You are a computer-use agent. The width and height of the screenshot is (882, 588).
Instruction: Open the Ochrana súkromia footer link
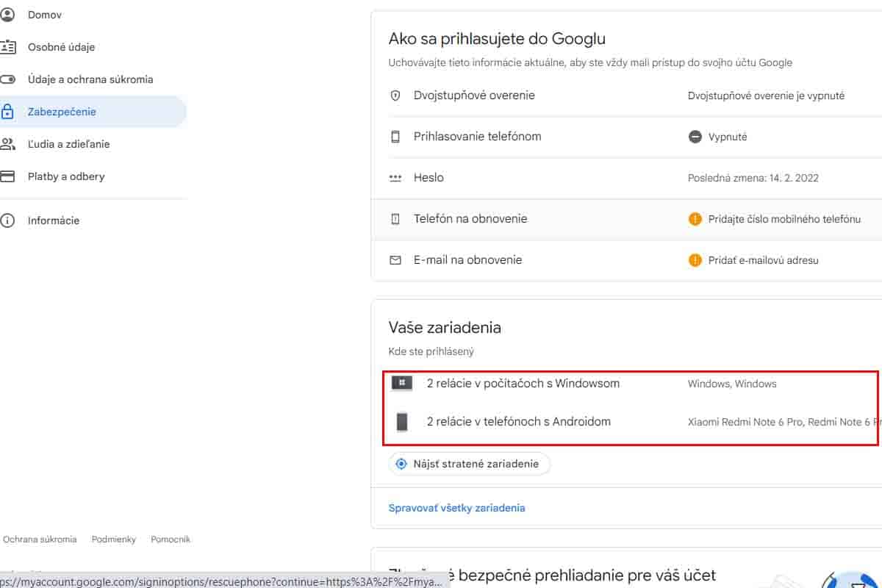tap(40, 539)
